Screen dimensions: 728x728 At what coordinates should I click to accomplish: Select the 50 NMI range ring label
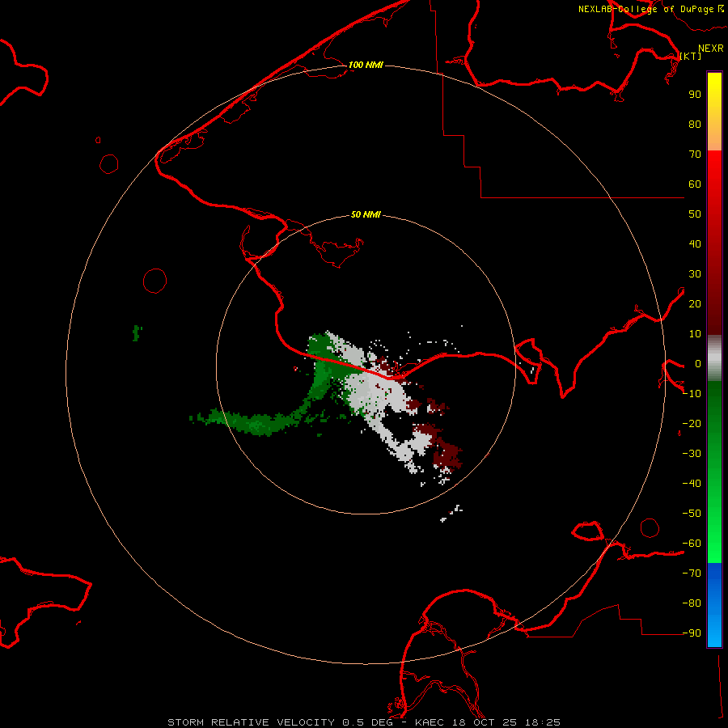pos(366,214)
